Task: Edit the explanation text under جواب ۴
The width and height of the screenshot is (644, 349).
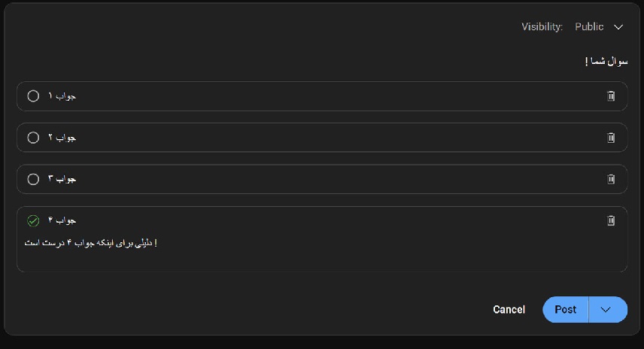Action: [x=91, y=243]
